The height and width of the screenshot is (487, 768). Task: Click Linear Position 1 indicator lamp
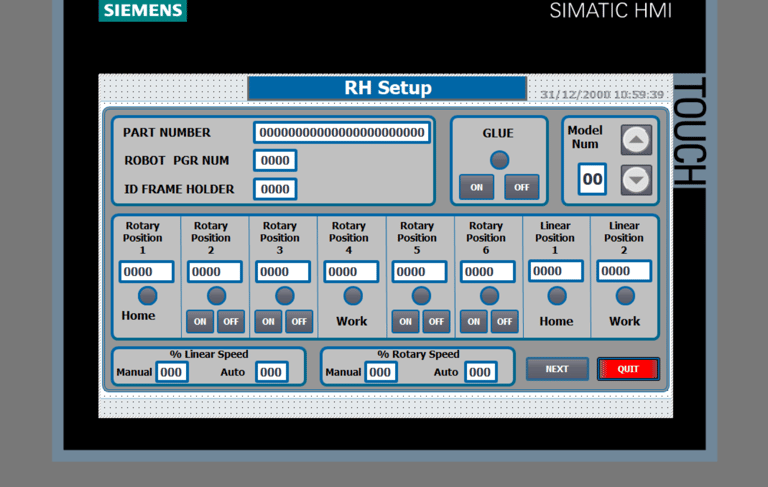[557, 296]
